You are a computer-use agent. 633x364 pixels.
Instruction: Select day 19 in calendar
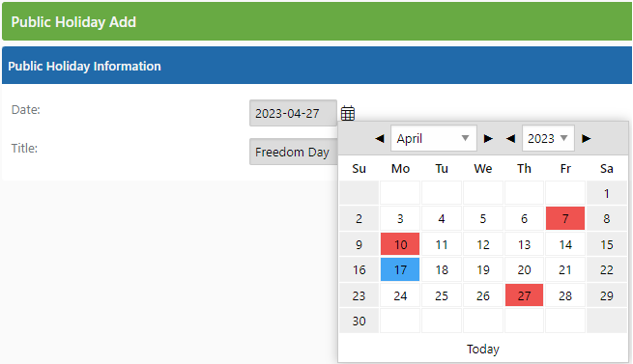[483, 269]
